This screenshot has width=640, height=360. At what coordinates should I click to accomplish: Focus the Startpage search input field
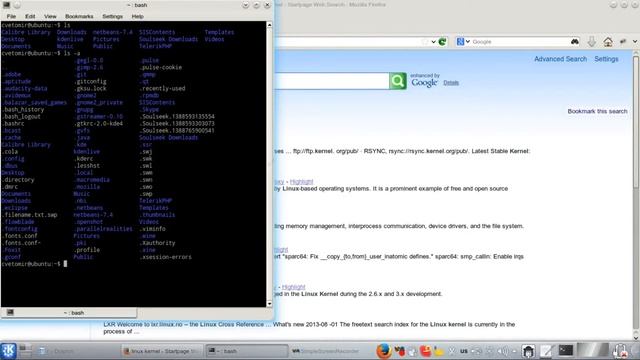(331, 81)
